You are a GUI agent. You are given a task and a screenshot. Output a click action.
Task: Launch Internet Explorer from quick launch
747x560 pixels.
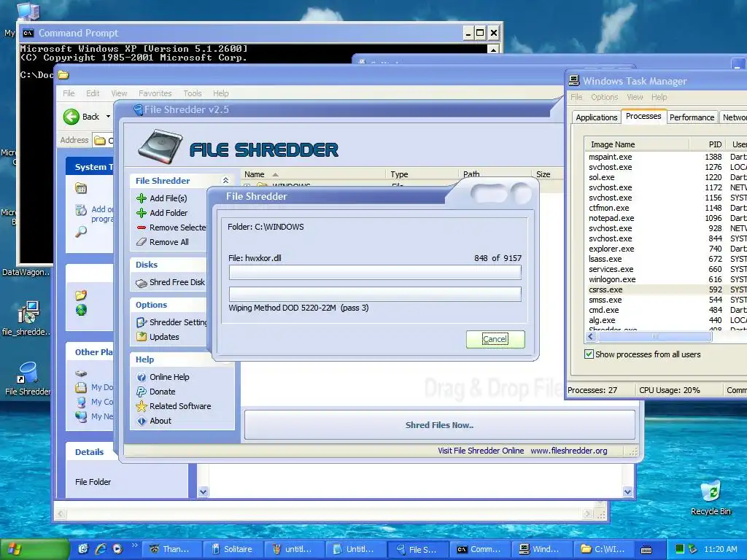tap(101, 549)
